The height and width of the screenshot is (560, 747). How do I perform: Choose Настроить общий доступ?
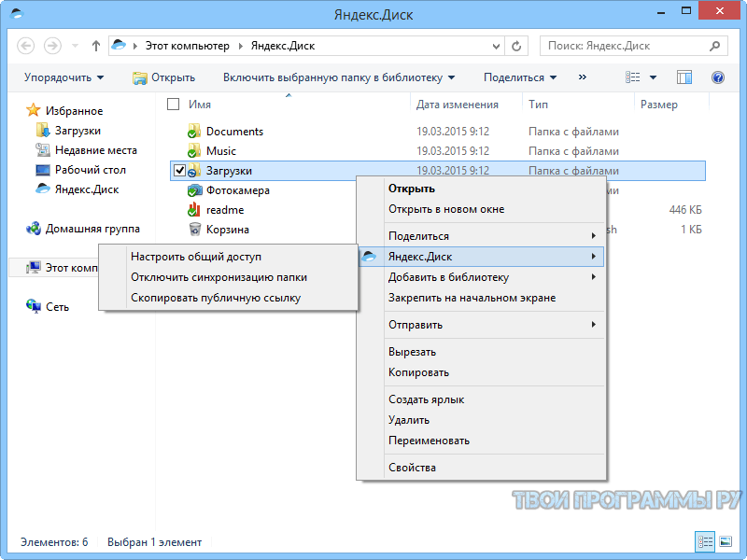click(228, 257)
